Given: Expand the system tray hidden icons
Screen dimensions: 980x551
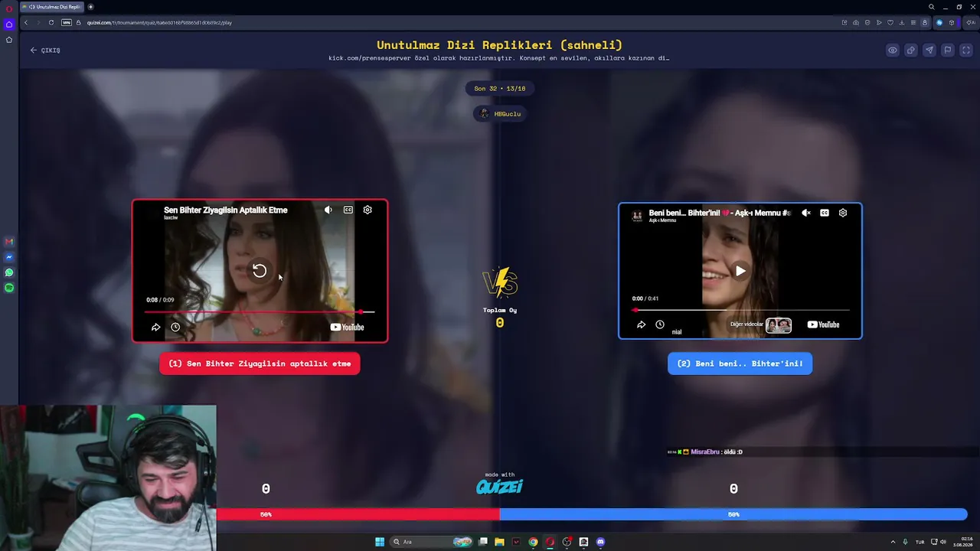Looking at the screenshot, I should pyautogui.click(x=893, y=542).
